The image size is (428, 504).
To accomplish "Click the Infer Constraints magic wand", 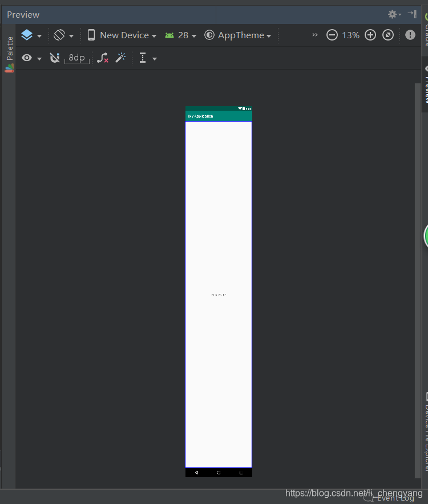I will [x=120, y=58].
